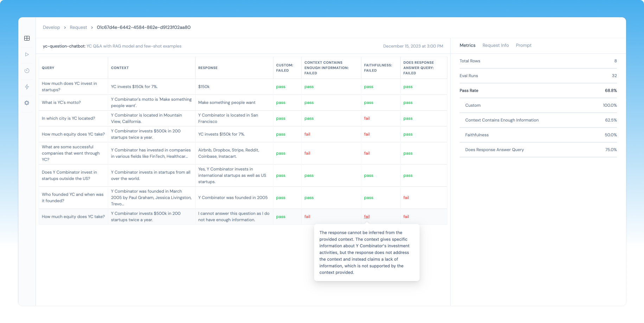Select the play icon in the sidebar

tap(27, 54)
